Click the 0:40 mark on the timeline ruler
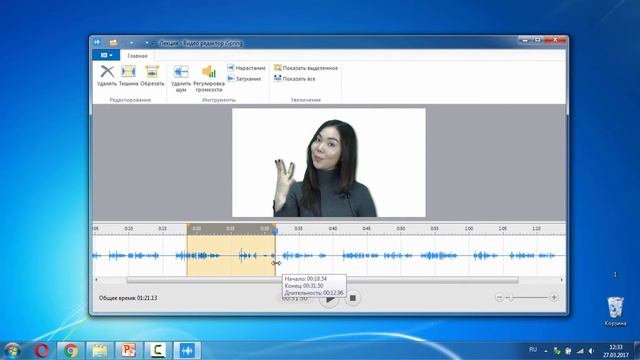The width and height of the screenshot is (640, 360). coord(333,229)
